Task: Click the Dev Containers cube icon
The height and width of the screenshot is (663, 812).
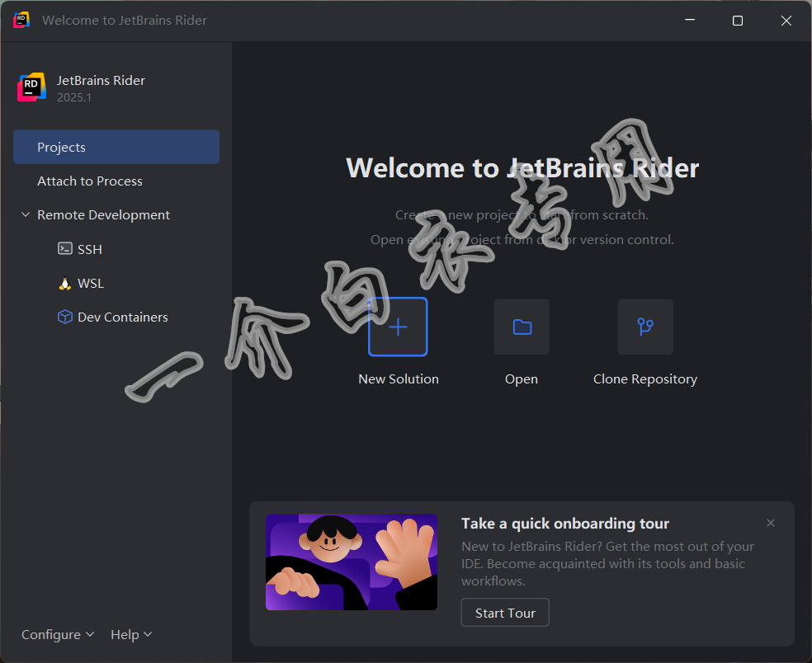Action: 64,317
